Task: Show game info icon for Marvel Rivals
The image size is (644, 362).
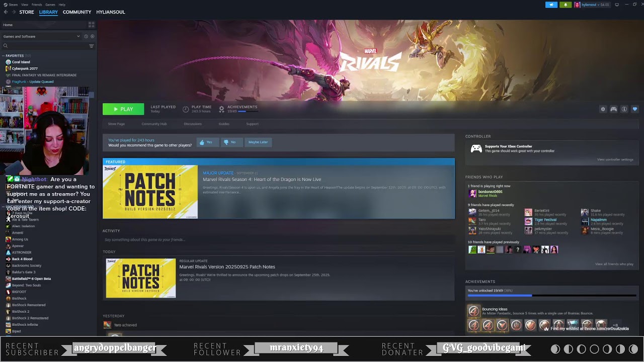Action: click(624, 109)
